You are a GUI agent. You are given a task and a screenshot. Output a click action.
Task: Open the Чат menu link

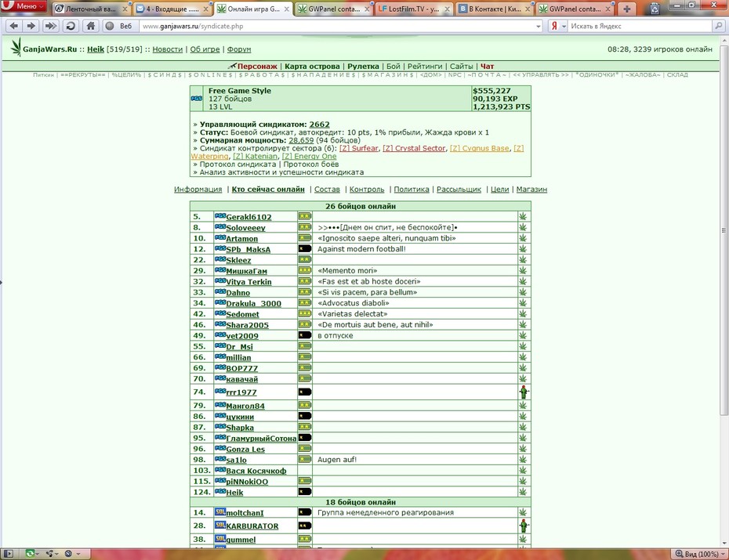point(488,67)
